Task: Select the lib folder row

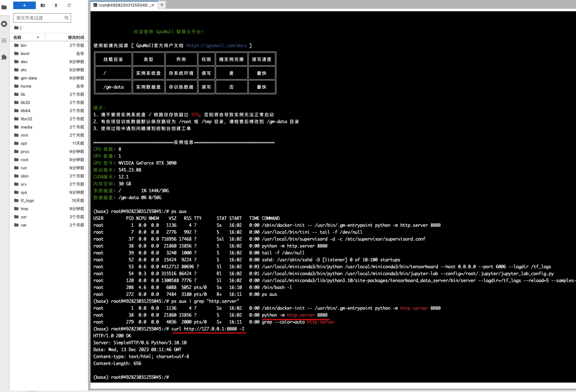Action: pyautogui.click(x=49, y=95)
